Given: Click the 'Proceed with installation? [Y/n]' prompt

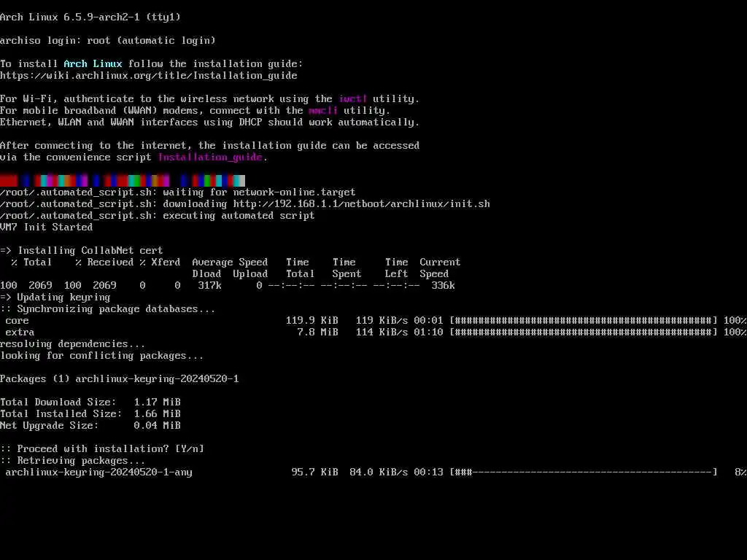Looking at the screenshot, I should coord(102,448).
